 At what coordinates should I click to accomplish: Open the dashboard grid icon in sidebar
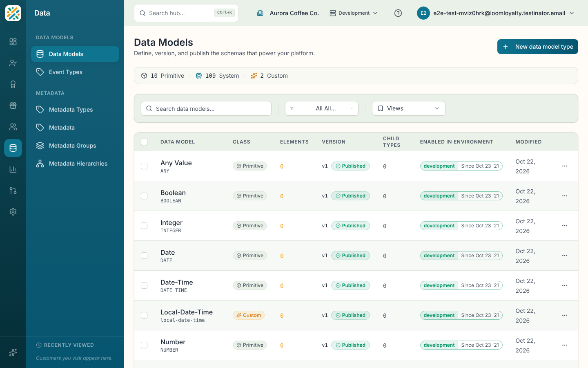pyautogui.click(x=13, y=42)
